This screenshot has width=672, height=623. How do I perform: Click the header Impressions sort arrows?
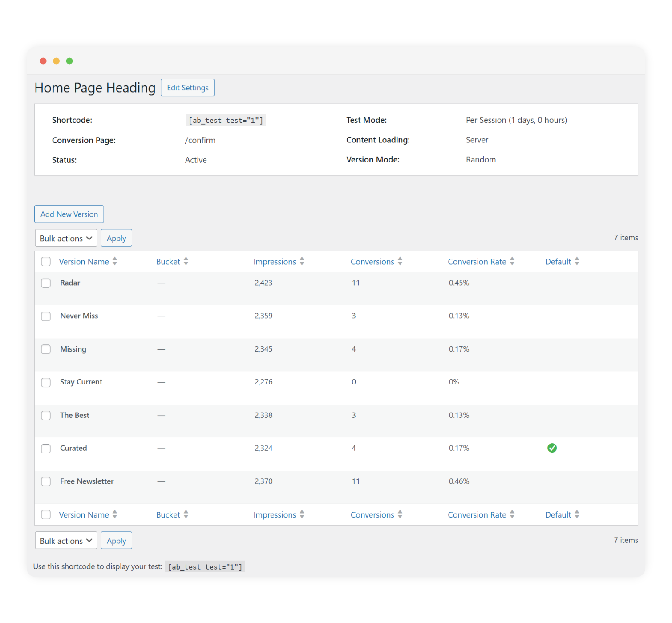click(302, 261)
